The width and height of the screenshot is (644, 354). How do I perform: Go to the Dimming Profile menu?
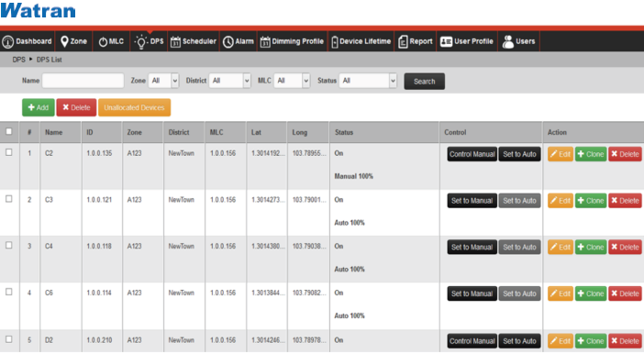tap(292, 41)
